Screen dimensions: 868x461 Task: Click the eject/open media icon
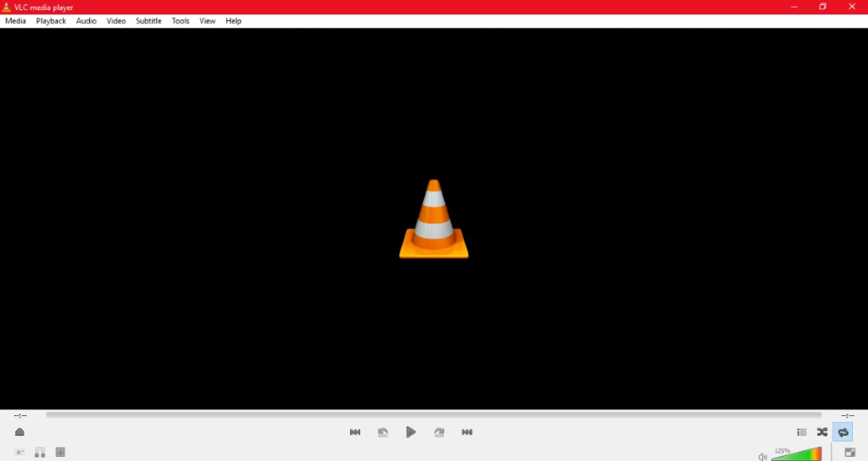[19, 432]
